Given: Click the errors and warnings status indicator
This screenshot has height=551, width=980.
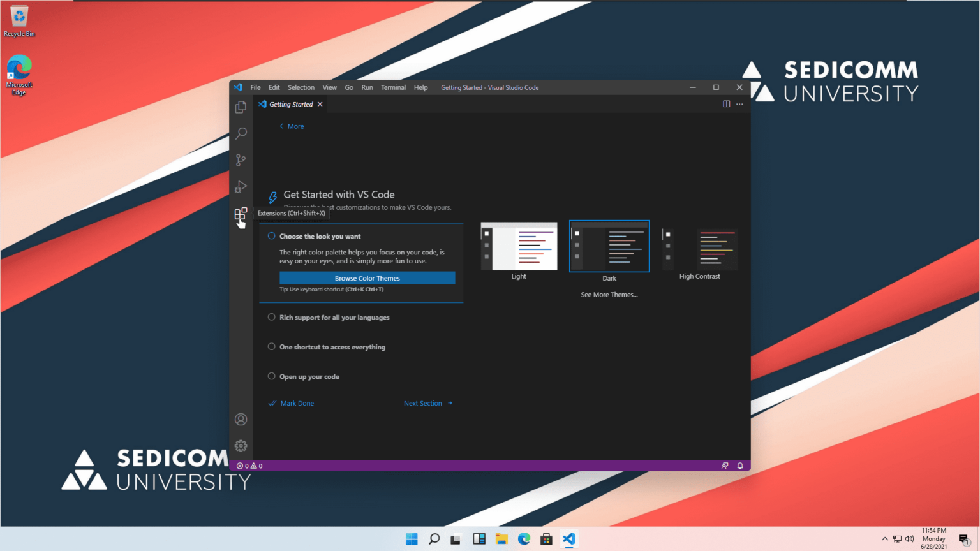Looking at the screenshot, I should click(249, 466).
